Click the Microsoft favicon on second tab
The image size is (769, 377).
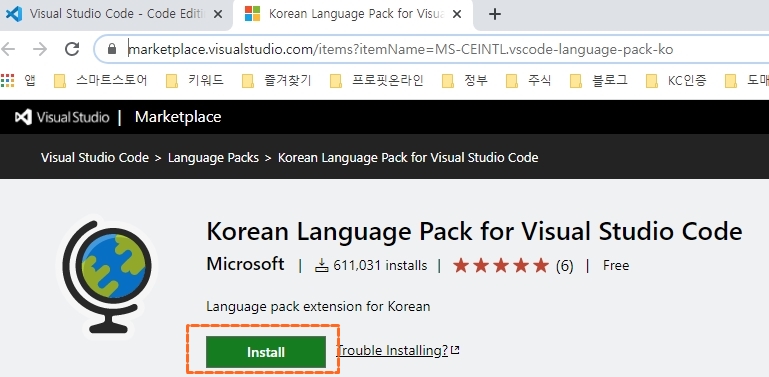click(x=252, y=14)
